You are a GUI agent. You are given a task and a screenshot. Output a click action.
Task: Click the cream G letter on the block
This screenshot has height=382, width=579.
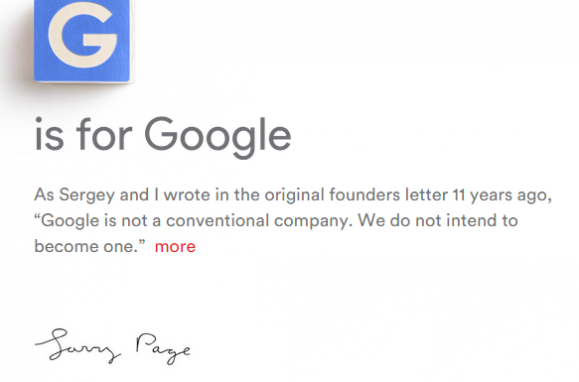[x=83, y=35]
